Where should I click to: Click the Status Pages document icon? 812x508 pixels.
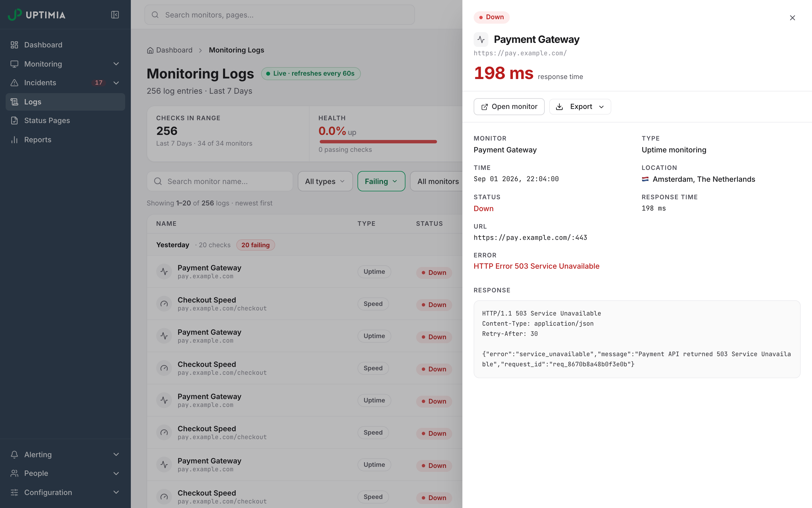coord(14,121)
